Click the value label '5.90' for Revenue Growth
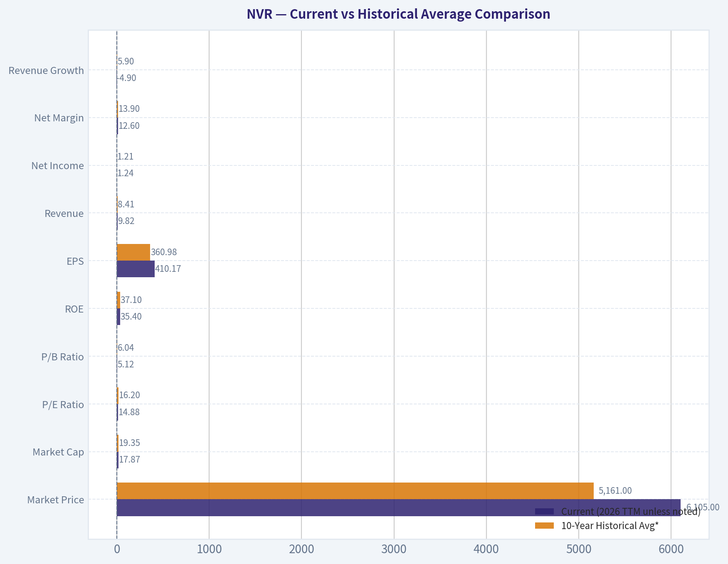This screenshot has width=728, height=564. pos(126,62)
